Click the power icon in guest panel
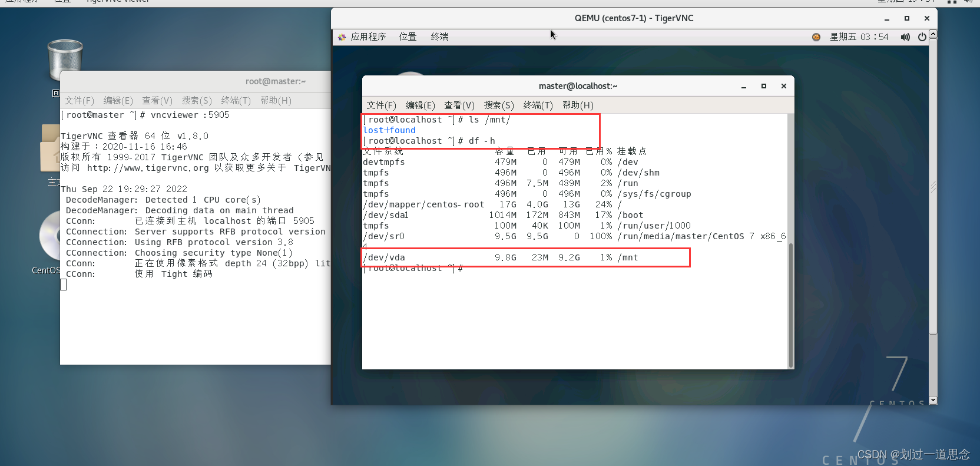 (x=922, y=37)
